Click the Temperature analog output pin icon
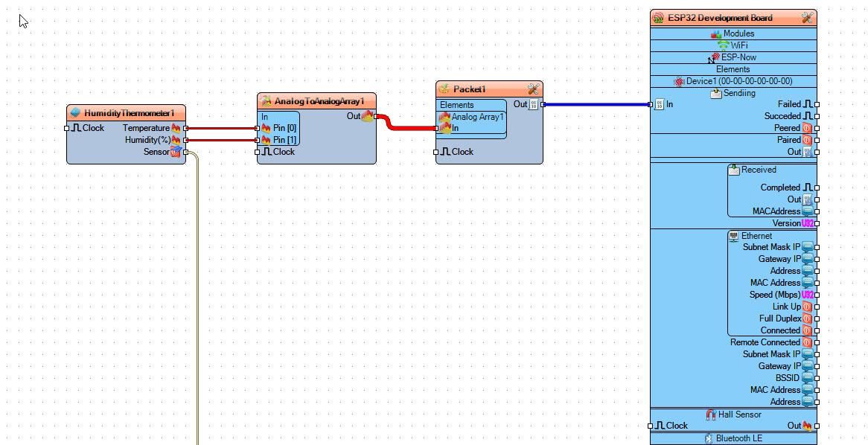This screenshot has height=445, width=868. point(176,129)
